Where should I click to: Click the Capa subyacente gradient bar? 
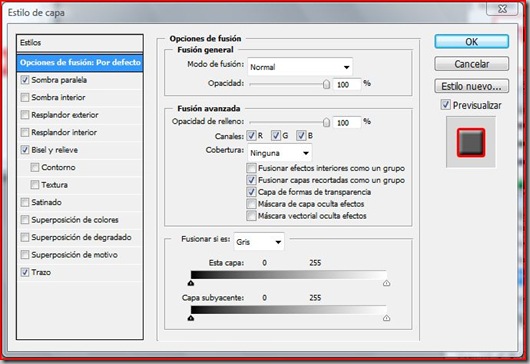pyautogui.click(x=289, y=310)
